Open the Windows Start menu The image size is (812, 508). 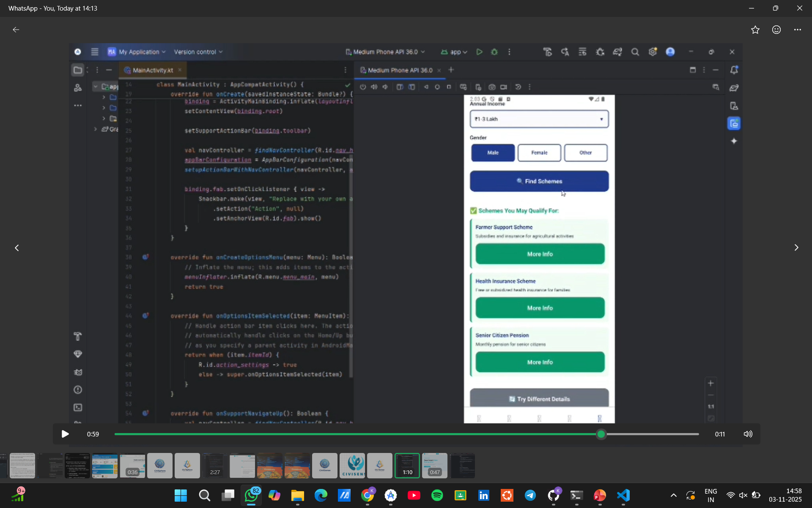tap(181, 495)
